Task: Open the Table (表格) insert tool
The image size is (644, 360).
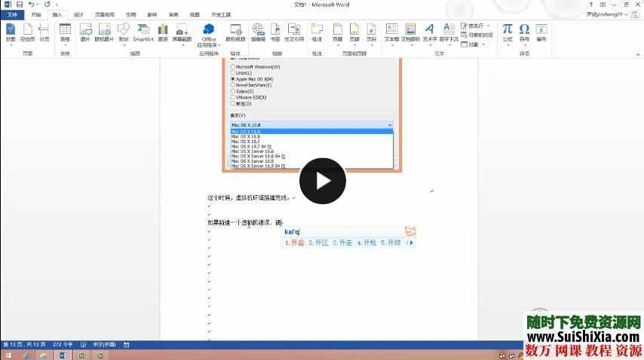Action: (x=65, y=33)
